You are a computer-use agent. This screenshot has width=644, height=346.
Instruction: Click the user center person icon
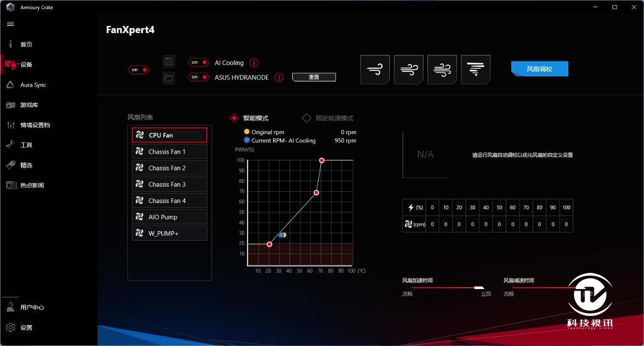[x=10, y=307]
